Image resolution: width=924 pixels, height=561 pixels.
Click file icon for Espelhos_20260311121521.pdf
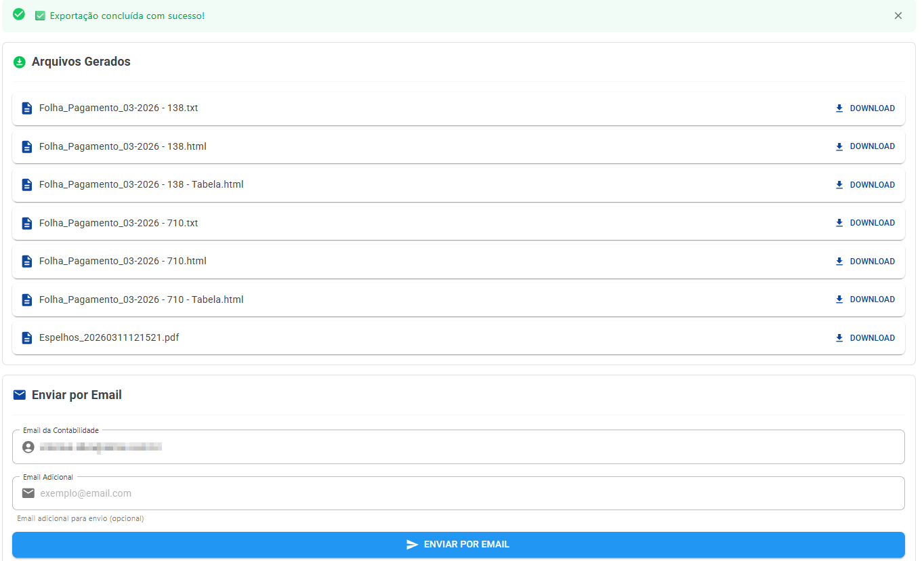tap(27, 338)
